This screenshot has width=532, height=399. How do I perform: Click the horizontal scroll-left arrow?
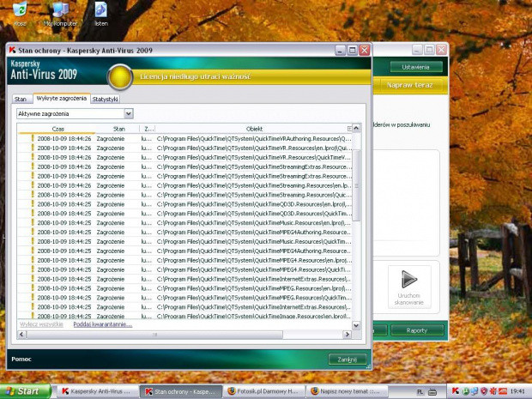pos(22,335)
